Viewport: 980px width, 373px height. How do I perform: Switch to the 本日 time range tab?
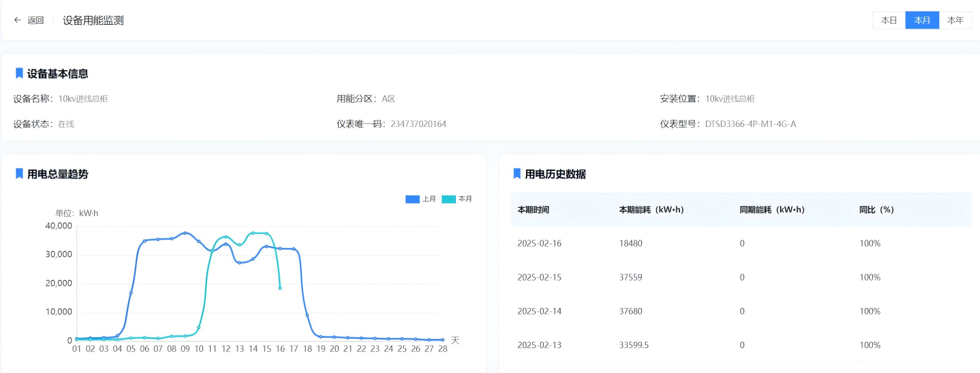point(889,20)
